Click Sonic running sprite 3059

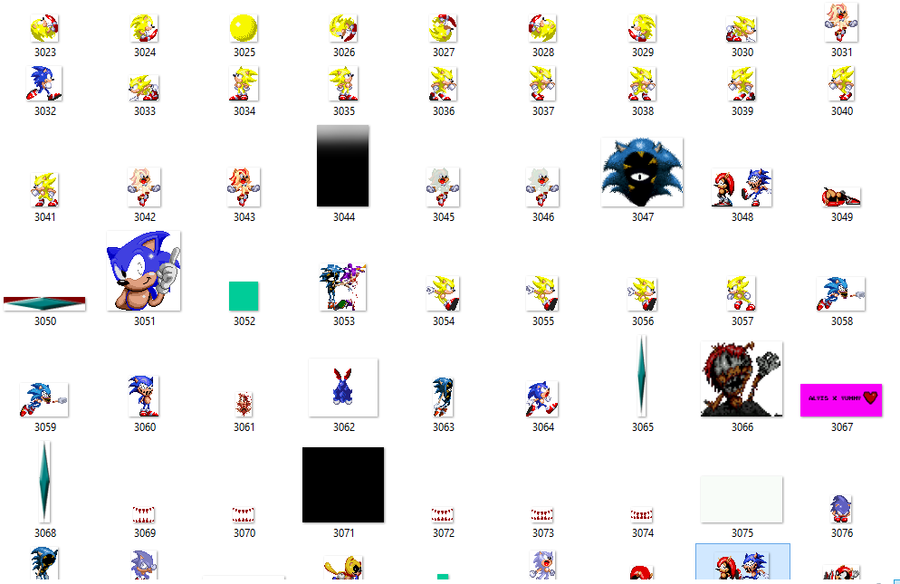(x=44, y=400)
